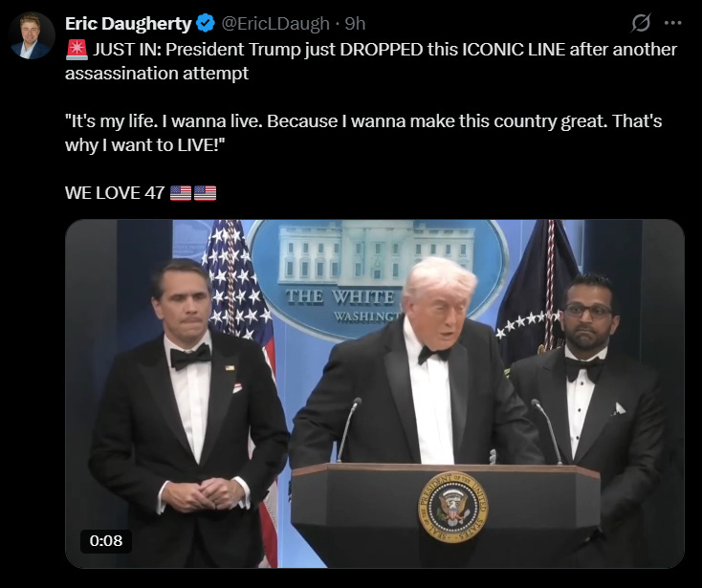Image resolution: width=702 pixels, height=588 pixels.
Task: Click the "assassination attempt" text line
Action: (157, 73)
